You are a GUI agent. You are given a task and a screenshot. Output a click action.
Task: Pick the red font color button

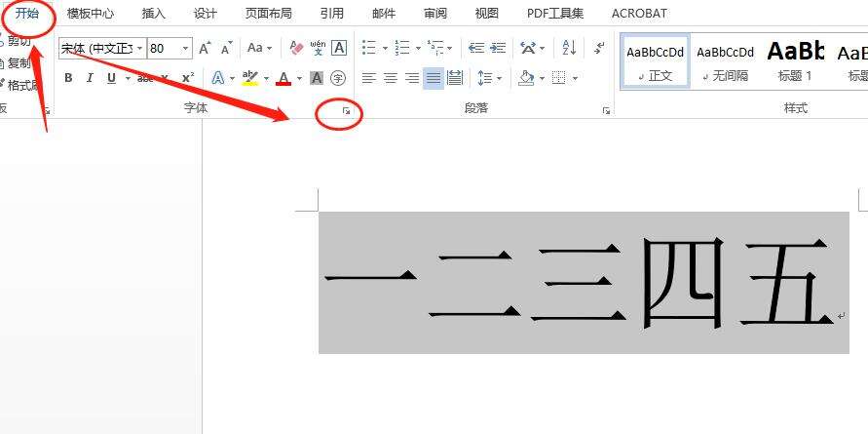pos(283,78)
